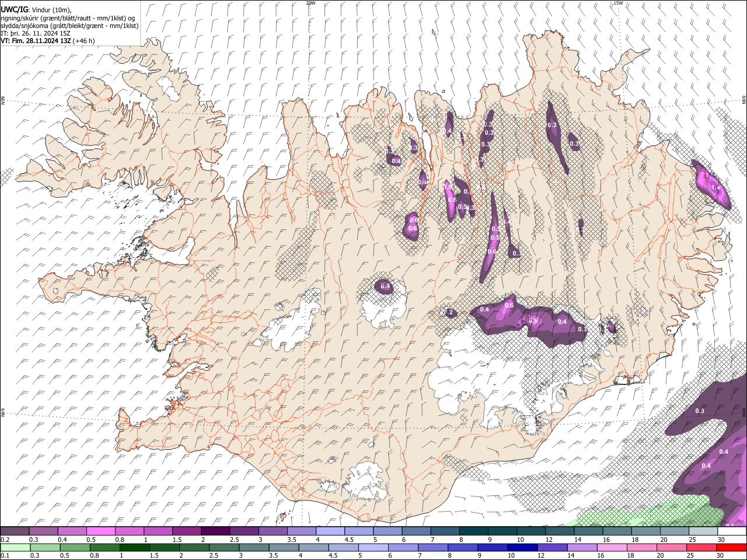The height and width of the screenshot is (560, 747).
Task: Select the rain legend swatch between 20 and 25
Action: (x=672, y=548)
